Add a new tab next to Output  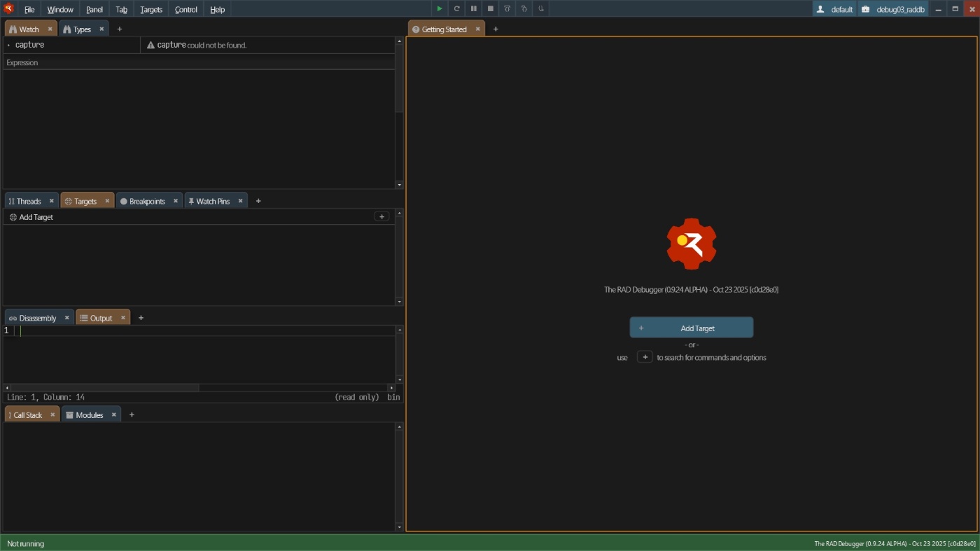tap(141, 318)
